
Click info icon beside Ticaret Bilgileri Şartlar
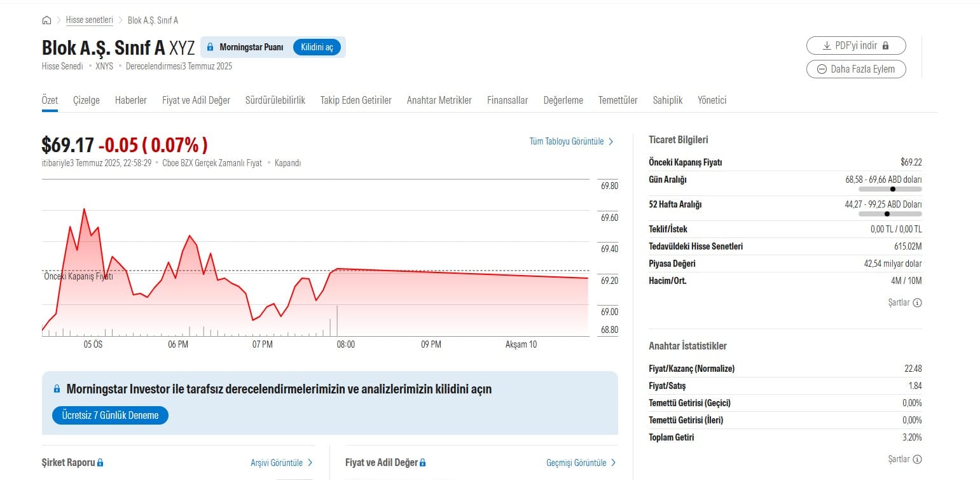click(x=917, y=302)
